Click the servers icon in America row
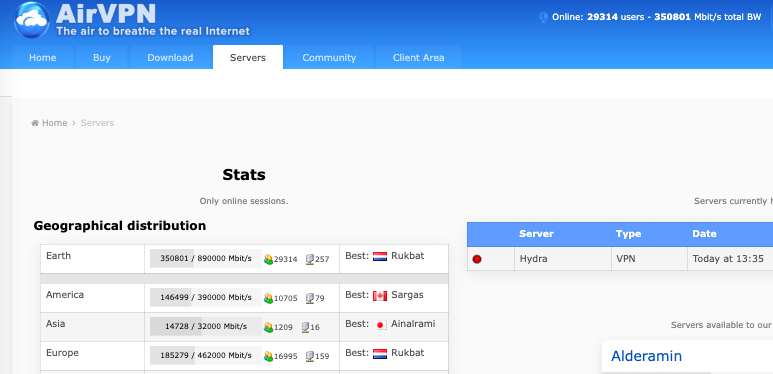Screen dimensions: 773x374 (x=310, y=298)
